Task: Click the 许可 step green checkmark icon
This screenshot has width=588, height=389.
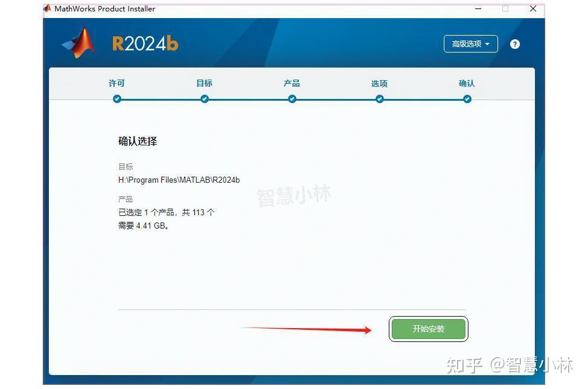Action: click(116, 98)
